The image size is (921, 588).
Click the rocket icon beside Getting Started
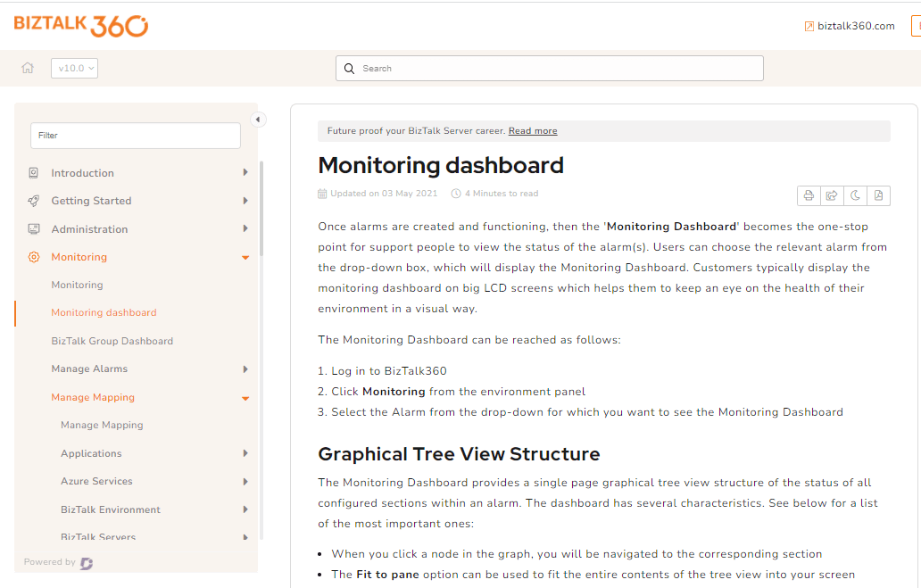pyautogui.click(x=34, y=200)
